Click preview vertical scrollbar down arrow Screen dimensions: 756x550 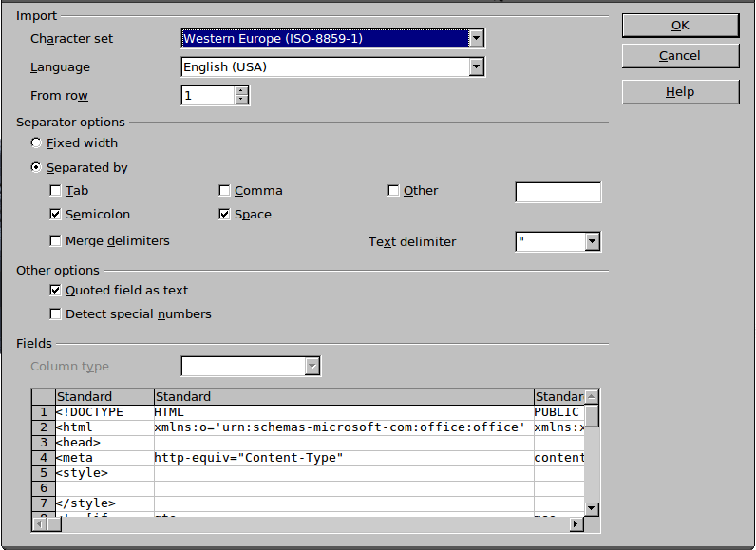(x=592, y=508)
